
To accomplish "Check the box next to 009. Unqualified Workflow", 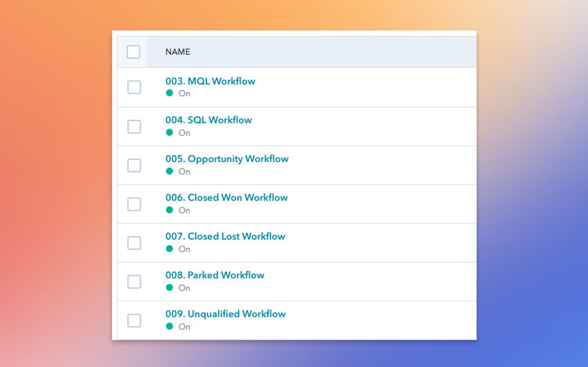I will [134, 320].
